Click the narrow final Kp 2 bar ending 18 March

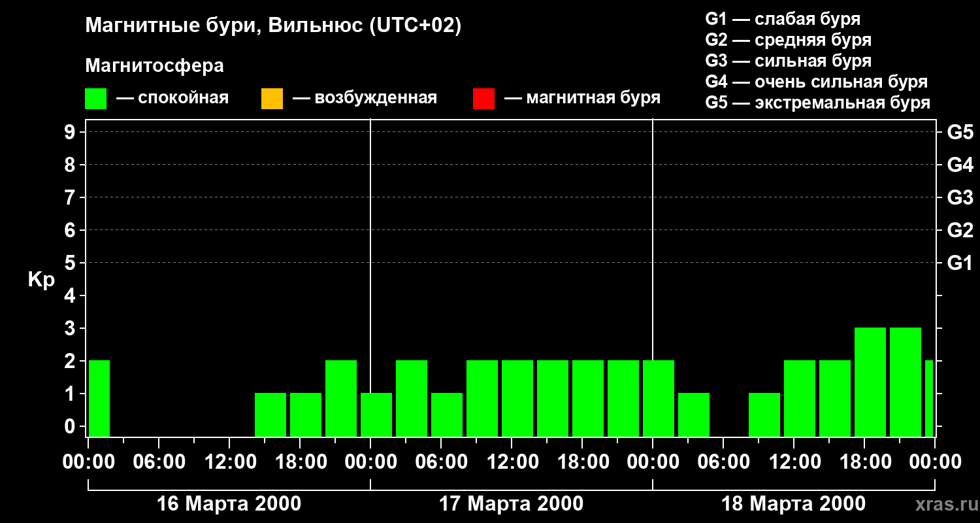click(x=929, y=398)
